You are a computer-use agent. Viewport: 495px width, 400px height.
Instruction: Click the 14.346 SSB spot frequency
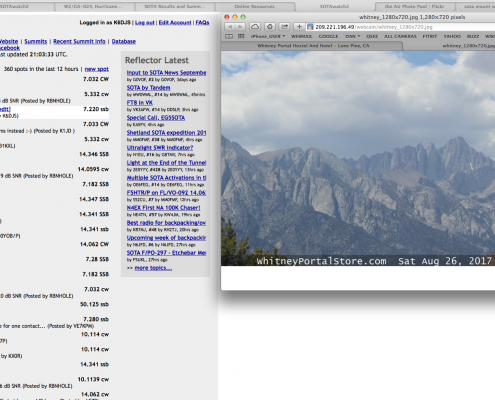(x=94, y=154)
